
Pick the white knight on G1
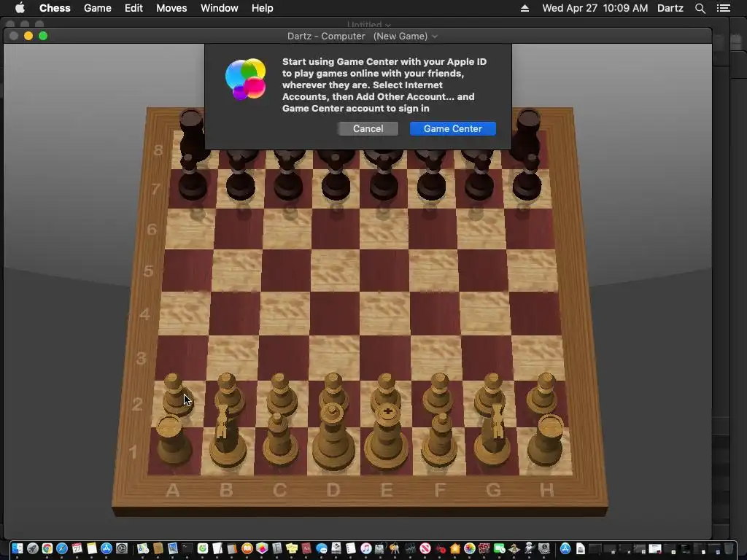click(492, 435)
